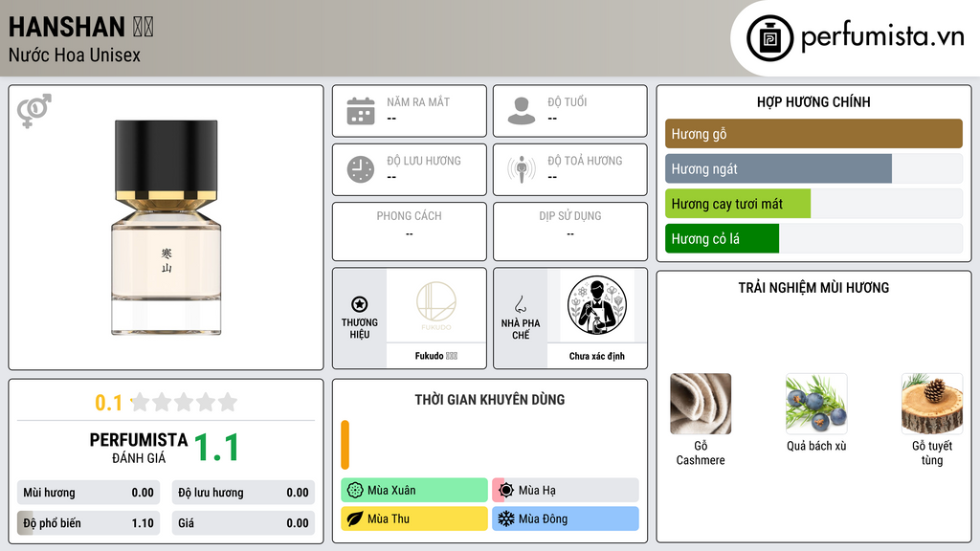Click the perfumista.vn site name

coord(882,37)
